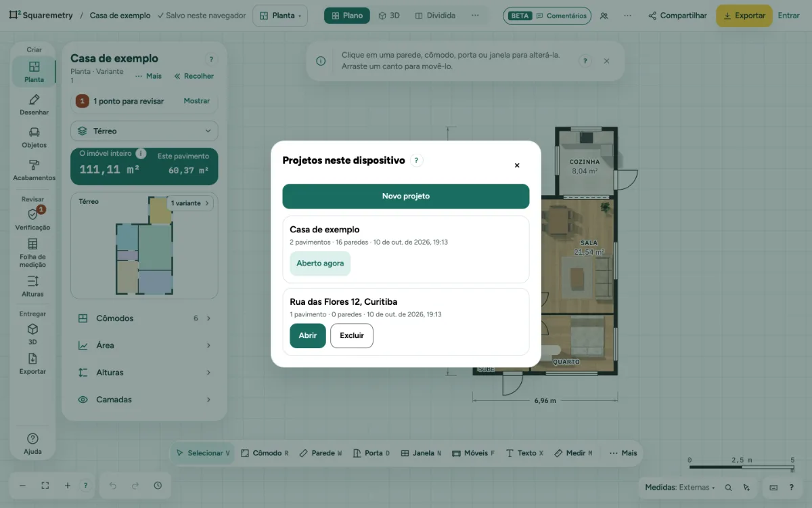
Task: Select the Planta tool in Criar sidebar
Action: point(34,72)
